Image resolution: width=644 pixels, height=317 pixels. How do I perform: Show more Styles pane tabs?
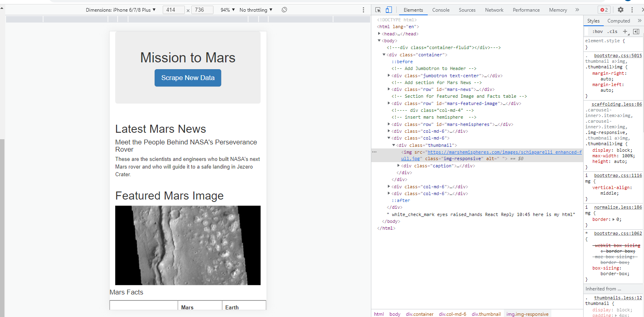coord(639,21)
